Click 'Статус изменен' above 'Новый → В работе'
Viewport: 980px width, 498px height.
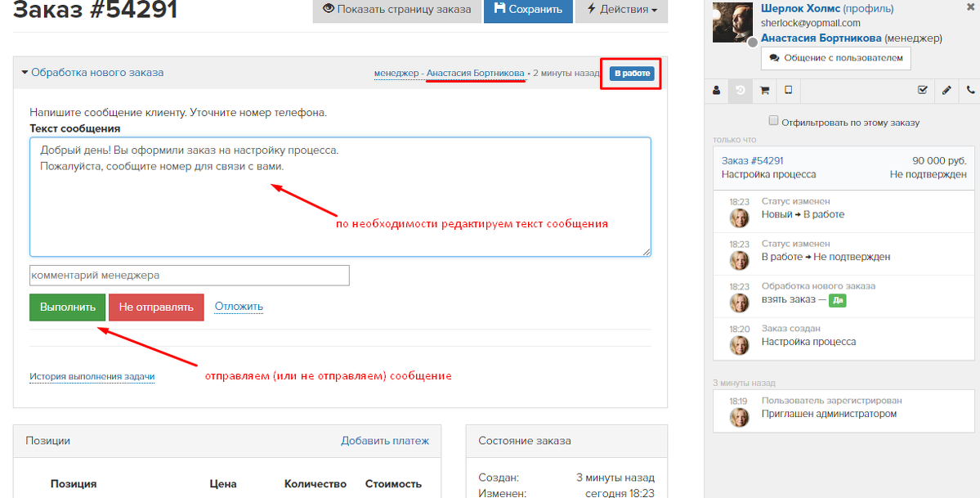pos(795,201)
